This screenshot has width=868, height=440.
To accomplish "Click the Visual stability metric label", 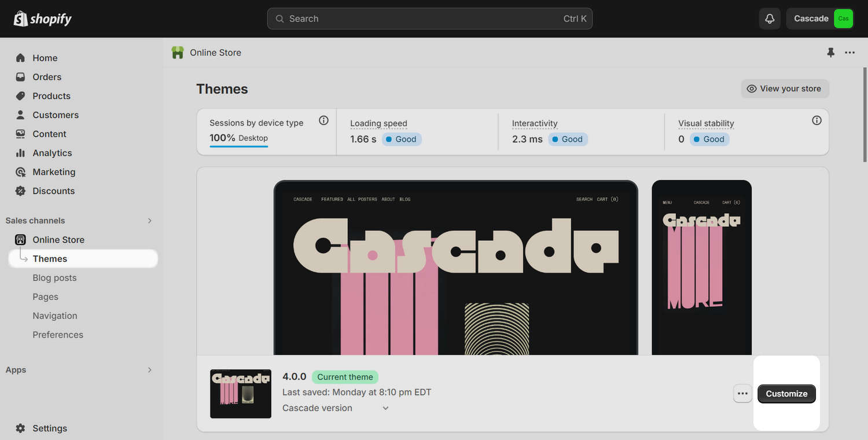I will coord(706,123).
